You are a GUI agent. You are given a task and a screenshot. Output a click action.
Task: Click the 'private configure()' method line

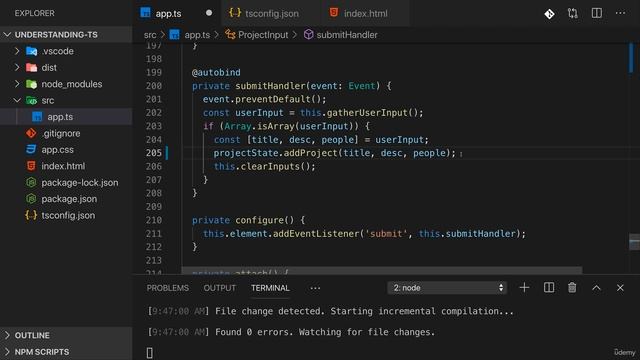click(x=248, y=220)
